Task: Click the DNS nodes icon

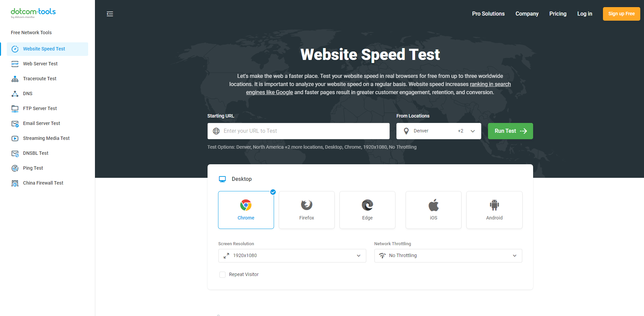Action: click(15, 94)
